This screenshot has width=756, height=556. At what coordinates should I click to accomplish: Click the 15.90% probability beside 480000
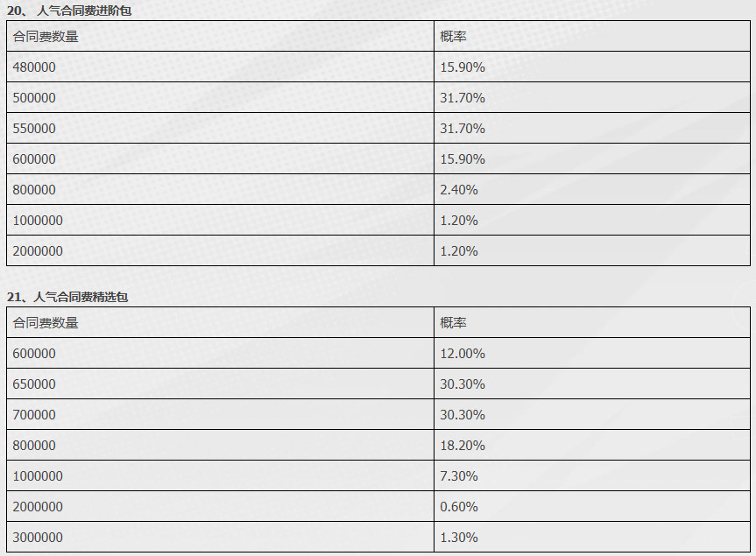(592, 67)
